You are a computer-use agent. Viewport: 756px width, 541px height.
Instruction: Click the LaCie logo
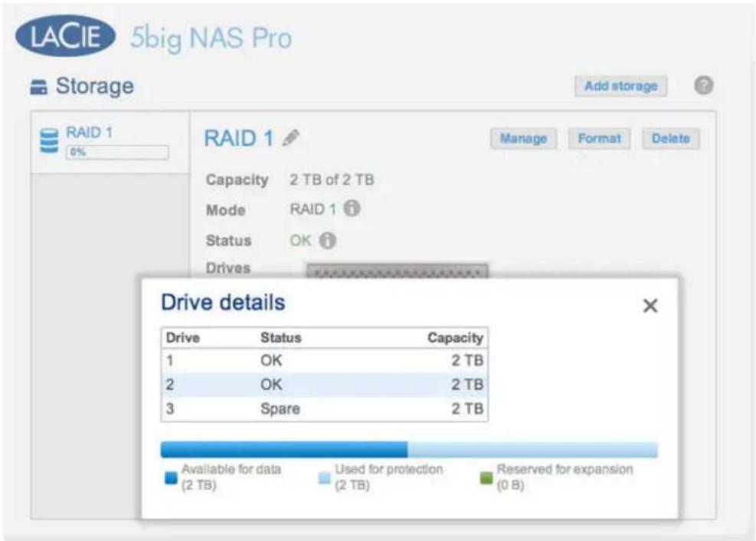(66, 36)
